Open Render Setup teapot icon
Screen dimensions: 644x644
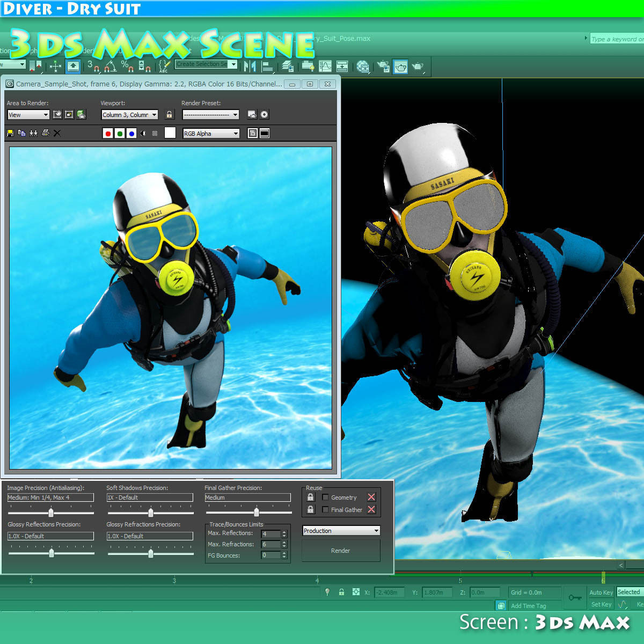tap(384, 67)
